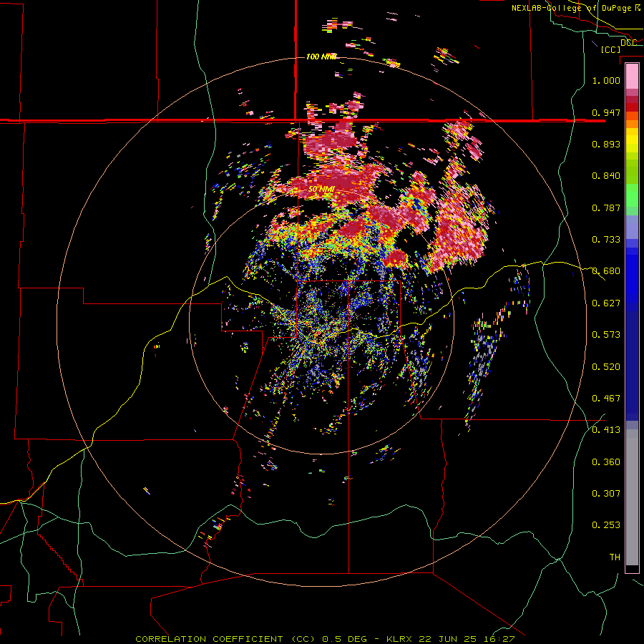
Task: Click the 0.413 scale value
Action: tap(606, 430)
